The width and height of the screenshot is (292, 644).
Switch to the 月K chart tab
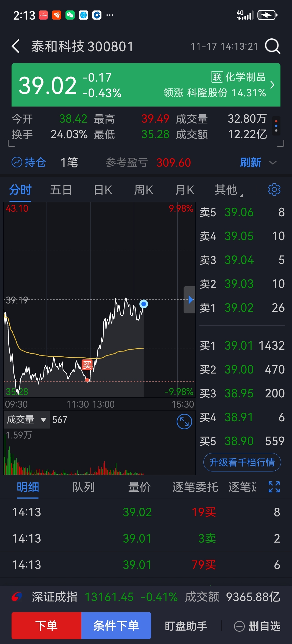coord(185,190)
